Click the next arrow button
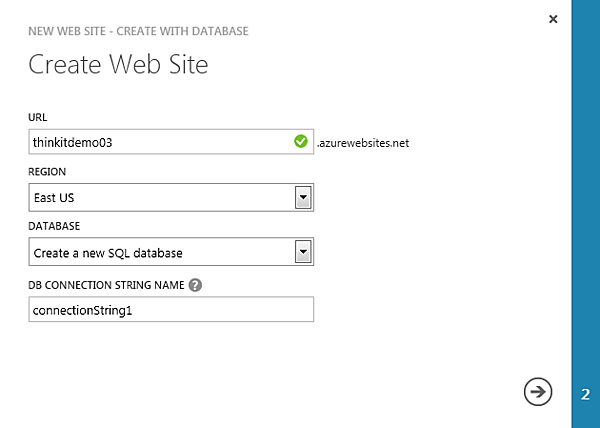 538,393
